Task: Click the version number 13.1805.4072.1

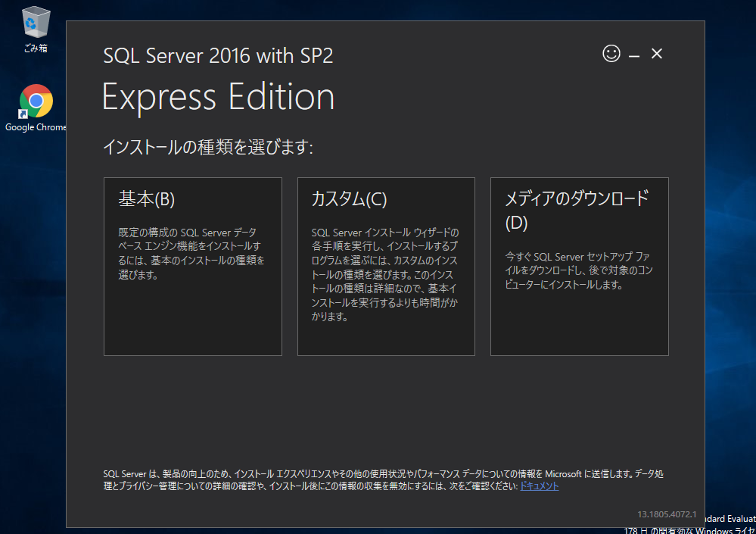Action: pyautogui.click(x=667, y=514)
